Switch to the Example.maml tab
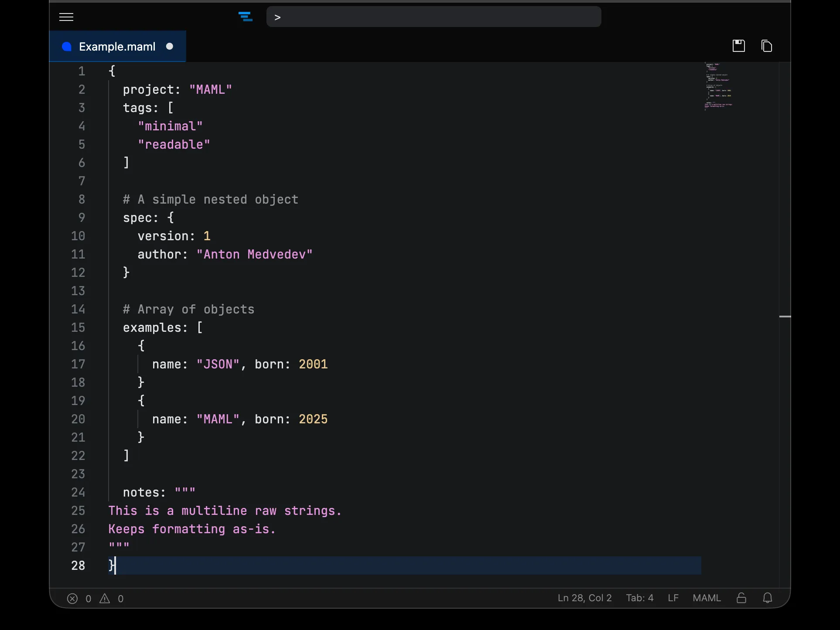Viewport: 840px width, 630px height. coord(117,46)
